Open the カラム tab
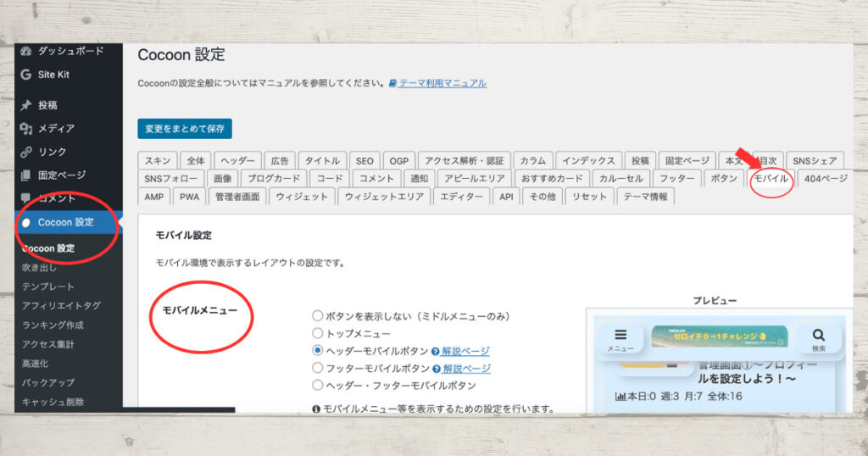Viewport: 868px width, 456px height. (532, 160)
